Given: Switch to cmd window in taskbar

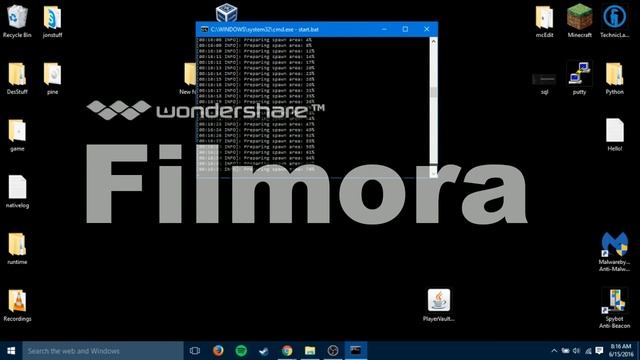Looking at the screenshot, I should (356, 351).
